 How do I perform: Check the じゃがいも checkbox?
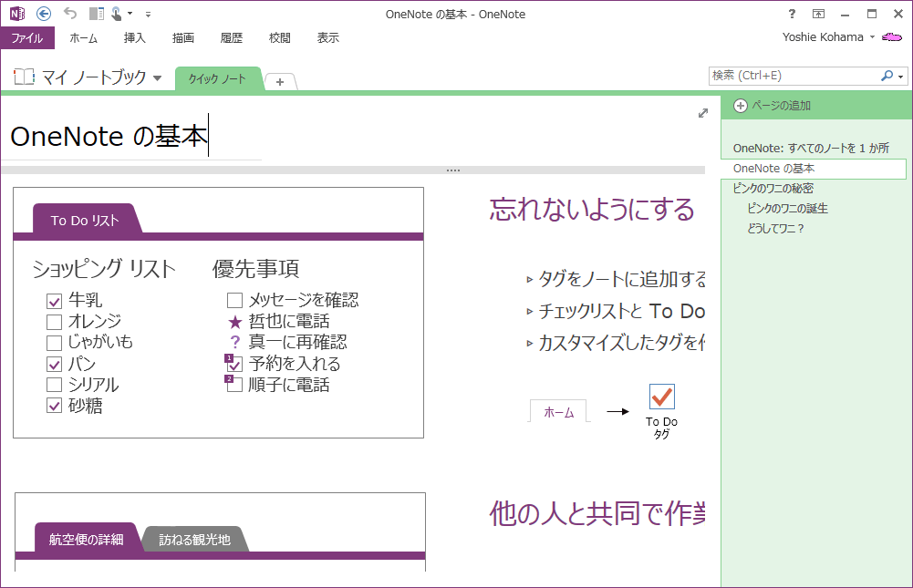tap(54, 343)
